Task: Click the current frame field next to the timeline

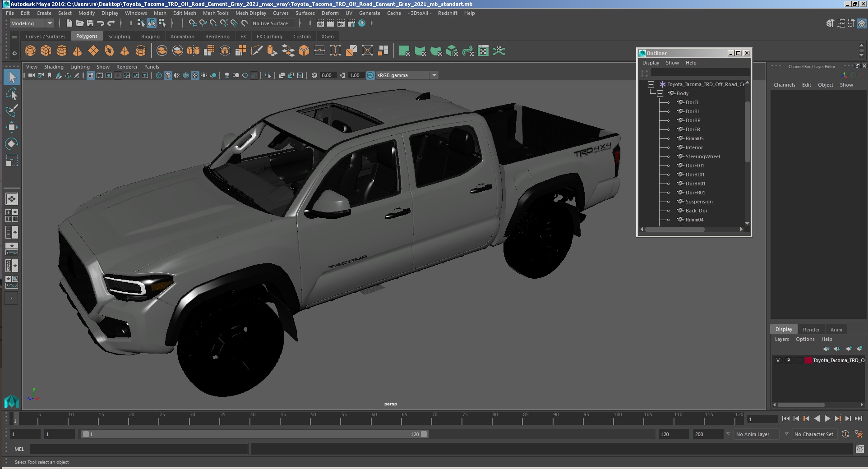Action: [x=762, y=419]
